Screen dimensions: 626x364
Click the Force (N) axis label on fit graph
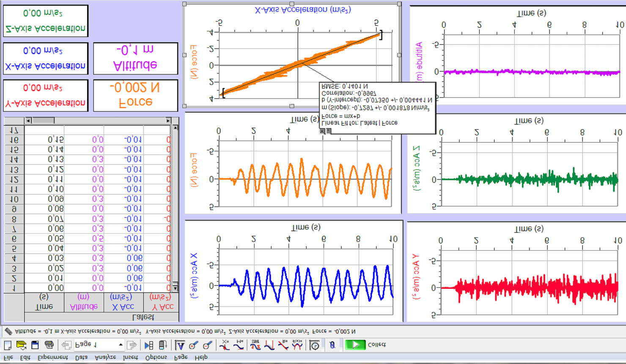[x=193, y=62]
